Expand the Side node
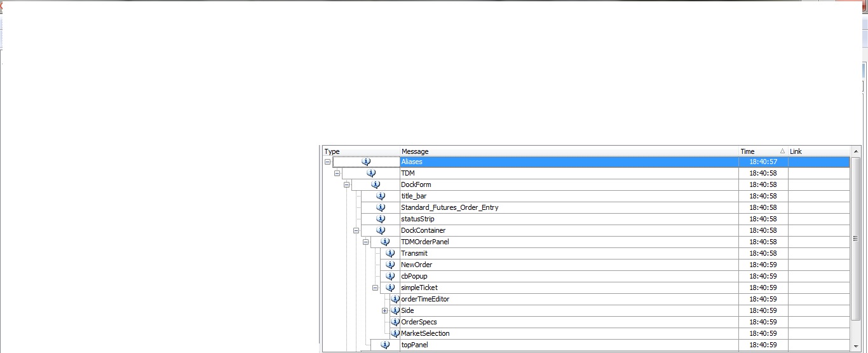Image resolution: width=868 pixels, height=353 pixels. [x=384, y=311]
